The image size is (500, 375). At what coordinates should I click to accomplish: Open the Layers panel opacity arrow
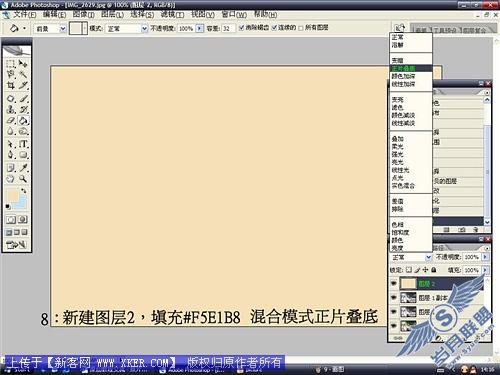pyautogui.click(x=485, y=257)
